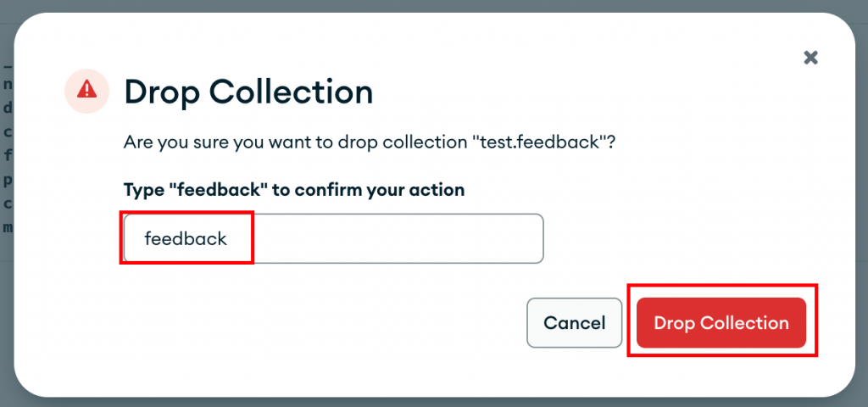
Task: Confirm deletion by pressing Drop Collection
Action: (x=721, y=323)
